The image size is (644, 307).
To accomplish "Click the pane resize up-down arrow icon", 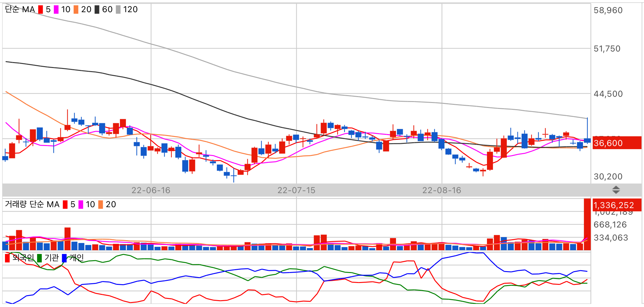I will click(616, 190).
